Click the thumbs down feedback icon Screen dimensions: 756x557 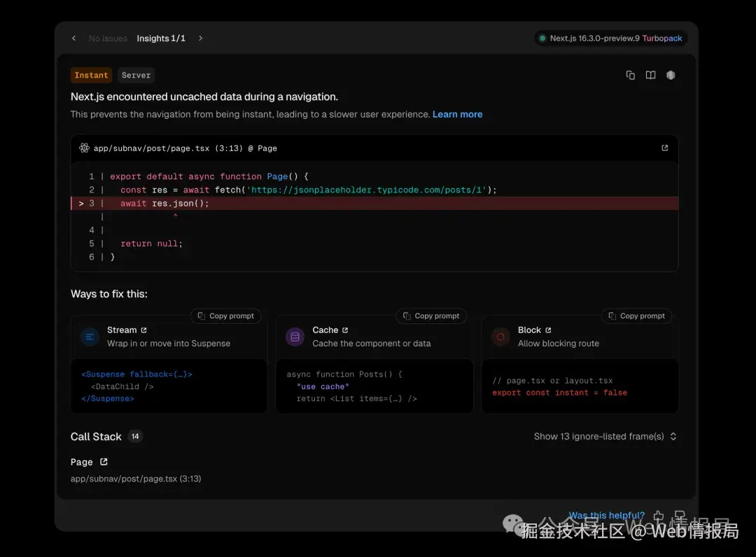680,516
